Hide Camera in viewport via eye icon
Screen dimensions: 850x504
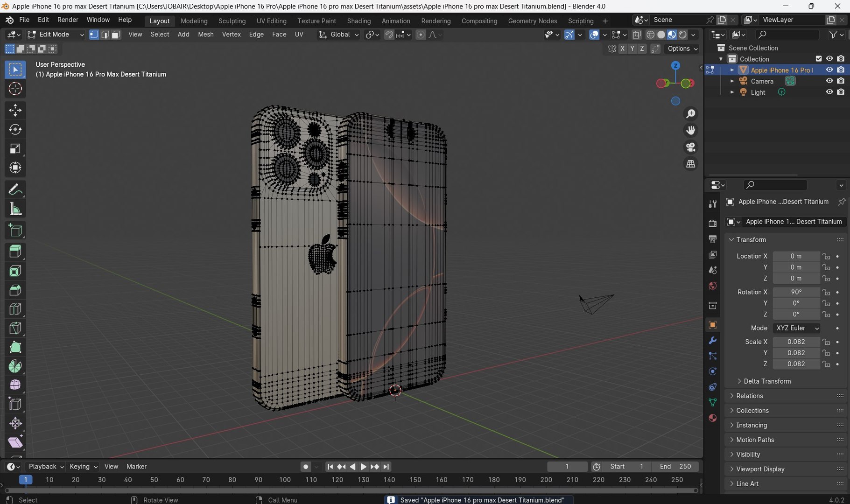pyautogui.click(x=829, y=81)
